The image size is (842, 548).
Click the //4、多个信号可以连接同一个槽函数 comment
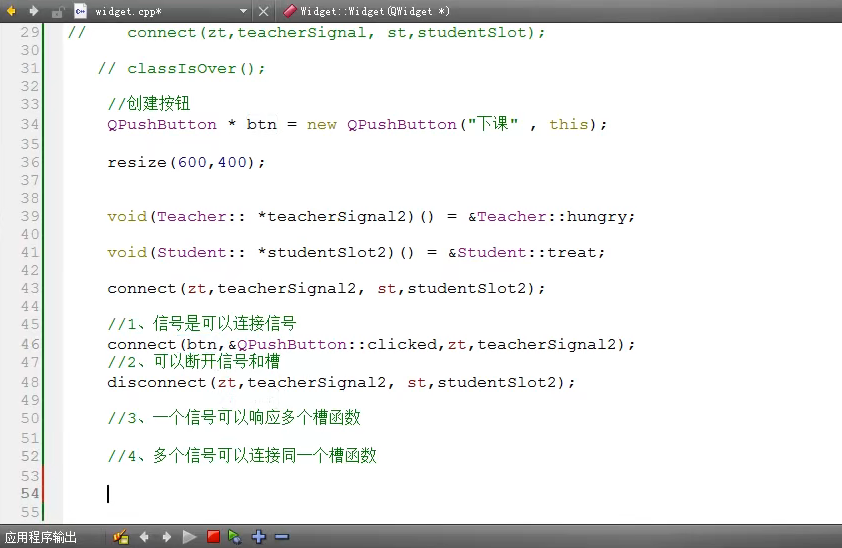coord(242,456)
